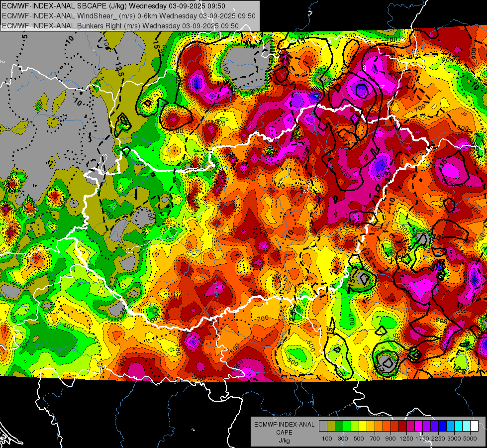
Task: Click the orange legend swatch after 700
Action: (379, 426)
